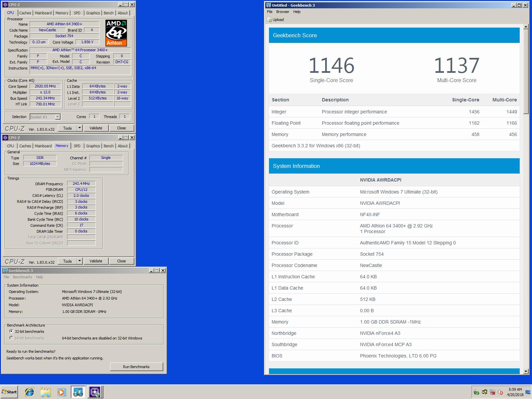532x399 pixels.
Task: Expand Tools dropdown arrow in Memory CPU-Z window
Action: point(79,261)
